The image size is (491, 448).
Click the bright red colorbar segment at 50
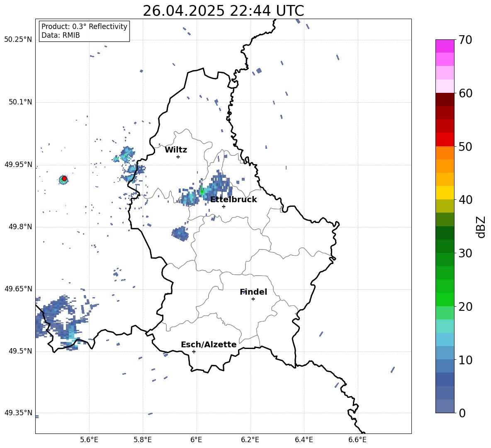[x=445, y=140]
